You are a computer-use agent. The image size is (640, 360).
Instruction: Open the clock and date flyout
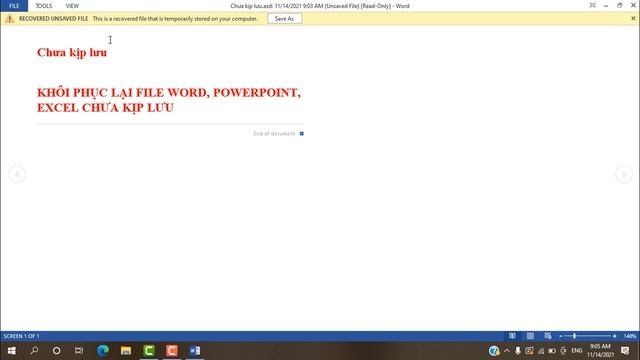point(600,351)
